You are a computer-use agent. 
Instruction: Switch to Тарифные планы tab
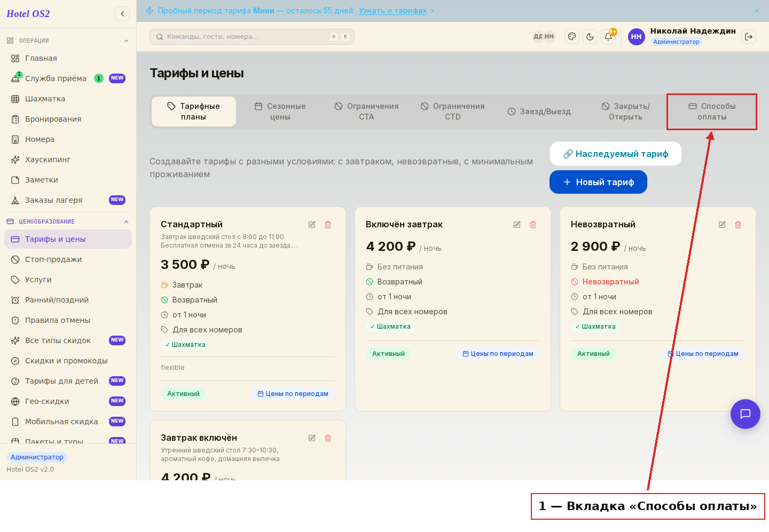pos(194,112)
